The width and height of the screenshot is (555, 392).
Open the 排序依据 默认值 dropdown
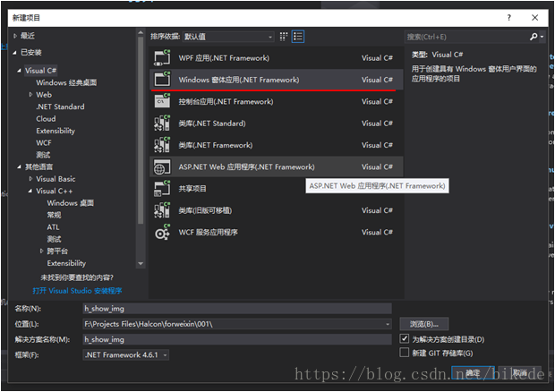(x=228, y=37)
